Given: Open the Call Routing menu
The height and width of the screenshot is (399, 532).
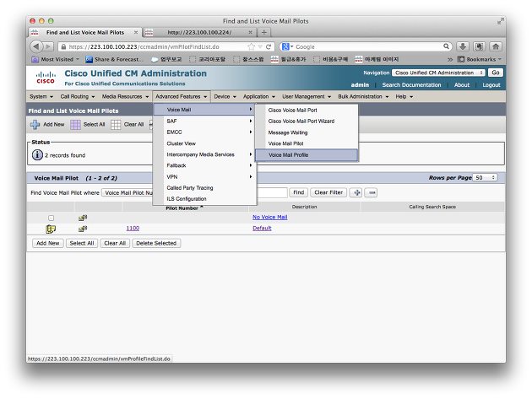Looking at the screenshot, I should pyautogui.click(x=78, y=97).
